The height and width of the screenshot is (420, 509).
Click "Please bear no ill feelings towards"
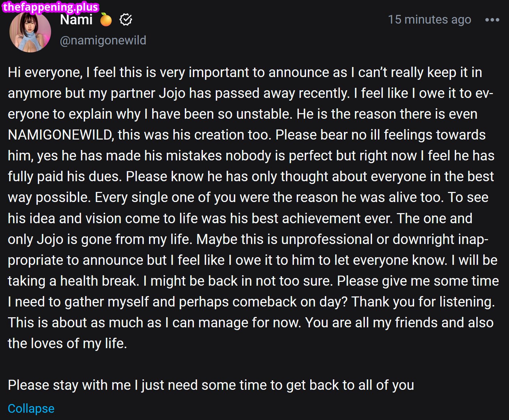pyautogui.click(x=380, y=135)
